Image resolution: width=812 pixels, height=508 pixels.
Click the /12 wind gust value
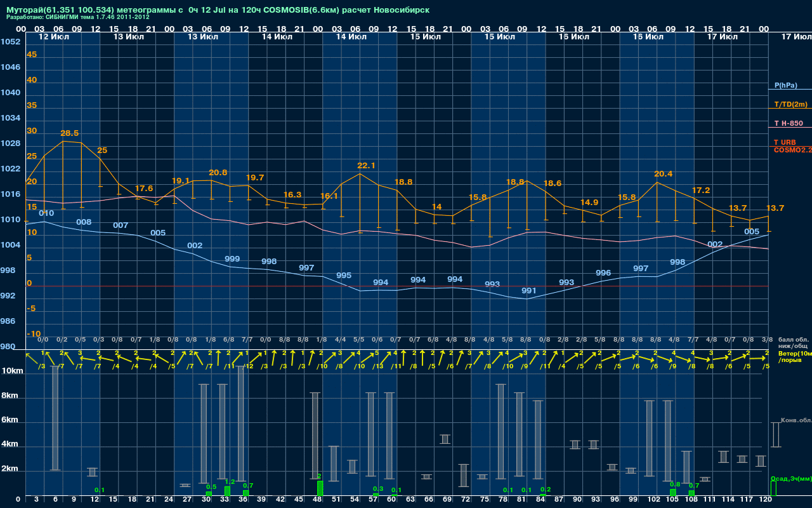click(248, 366)
